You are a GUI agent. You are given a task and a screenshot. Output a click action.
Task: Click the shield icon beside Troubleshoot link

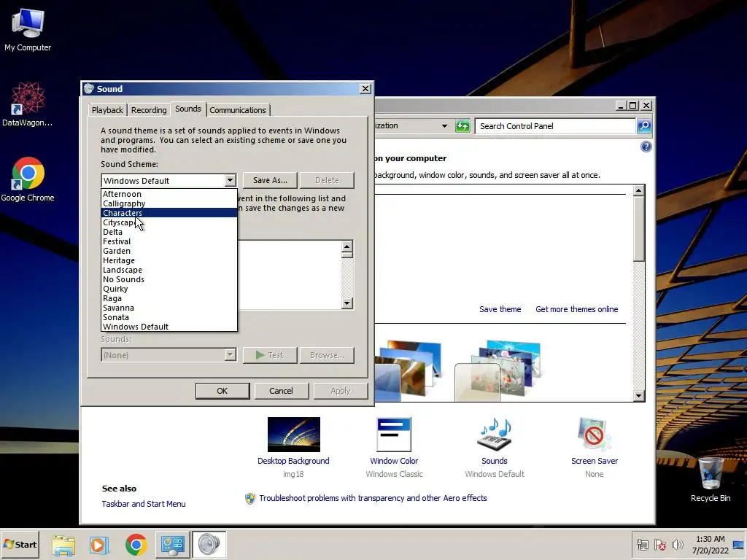click(x=250, y=499)
